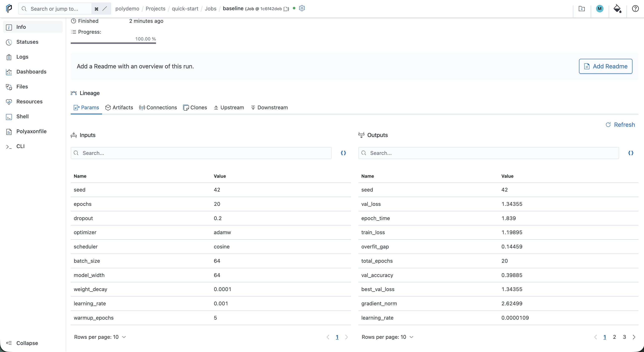Open the CLI sidebar section
Viewport: 644px width, 352px height.
point(33,146)
